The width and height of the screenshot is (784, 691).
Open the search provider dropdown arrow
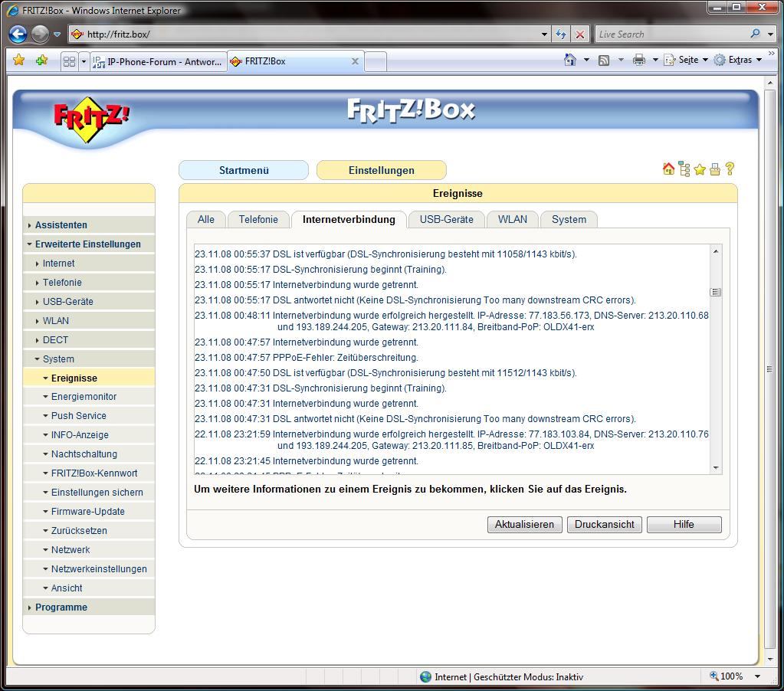[x=770, y=34]
